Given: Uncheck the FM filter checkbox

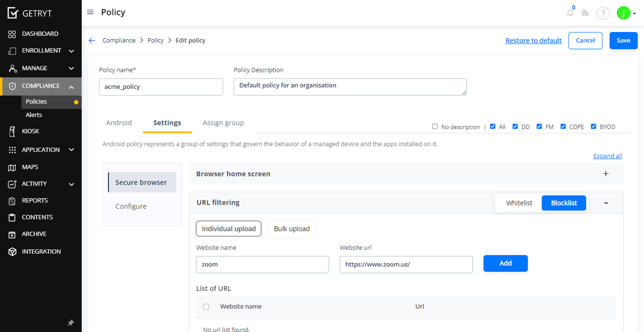Looking at the screenshot, I should 539,126.
